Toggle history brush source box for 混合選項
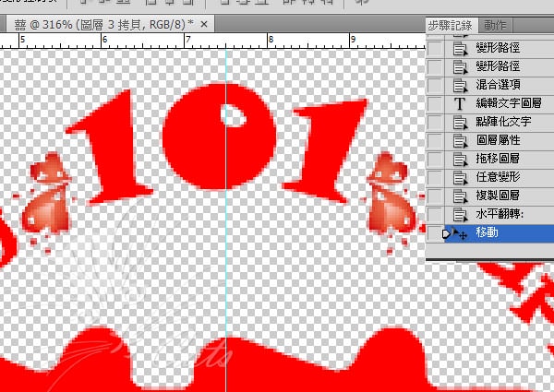 pyautogui.click(x=436, y=85)
